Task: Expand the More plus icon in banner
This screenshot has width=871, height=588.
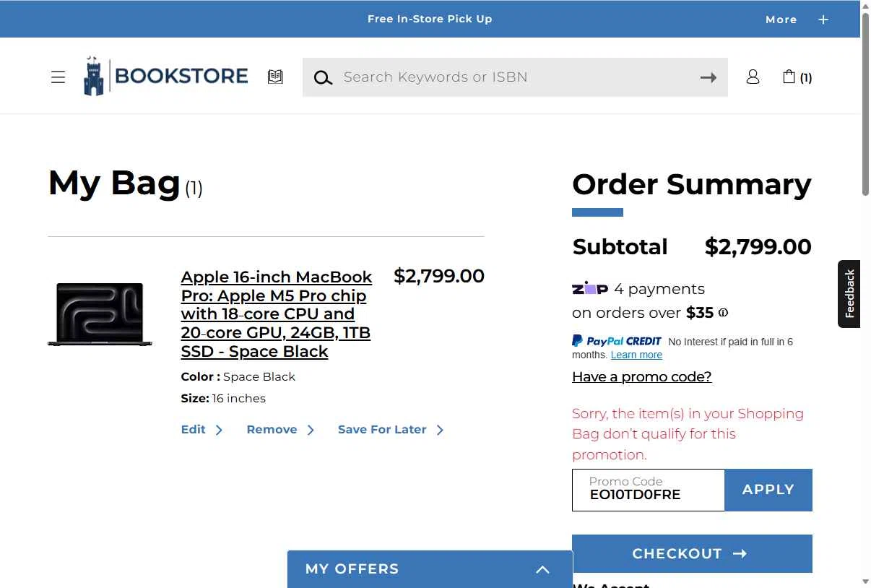Action: click(x=823, y=20)
